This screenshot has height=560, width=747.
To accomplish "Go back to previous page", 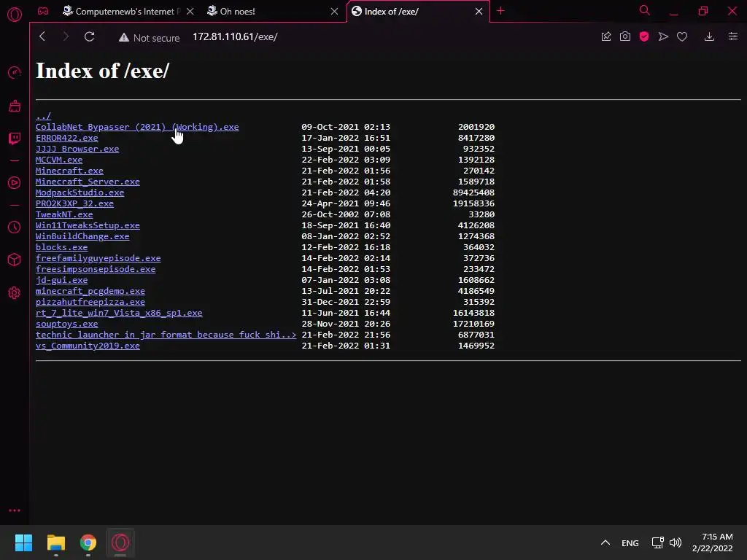I will 42,36.
